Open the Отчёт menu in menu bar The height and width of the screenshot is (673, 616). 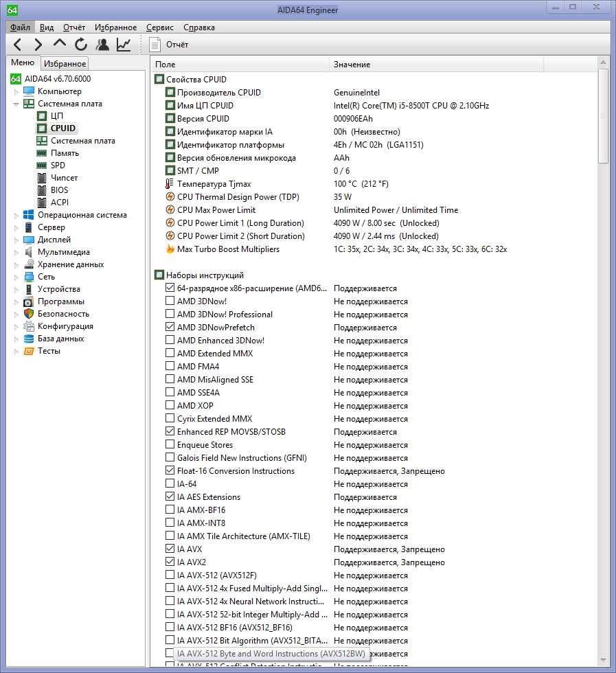74,27
